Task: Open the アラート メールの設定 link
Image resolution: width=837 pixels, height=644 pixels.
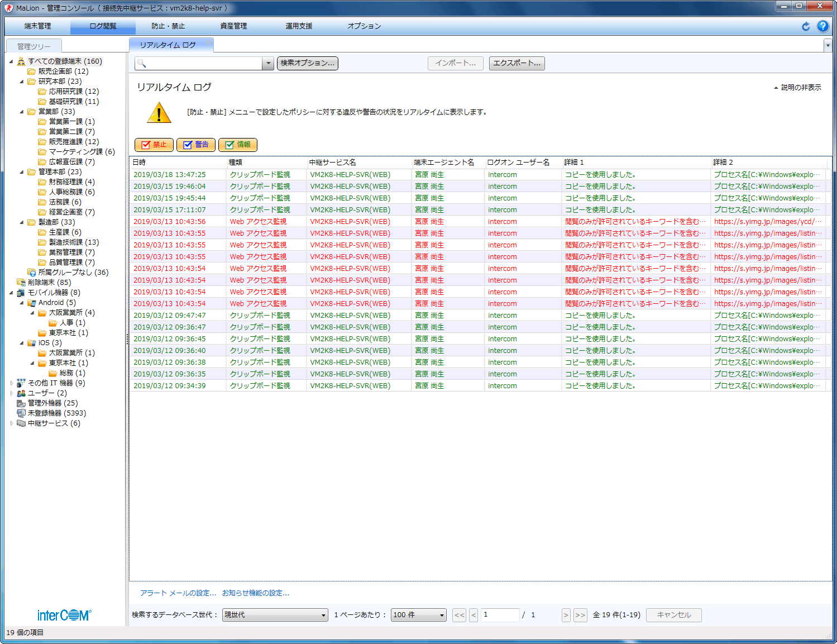Action: tap(178, 593)
